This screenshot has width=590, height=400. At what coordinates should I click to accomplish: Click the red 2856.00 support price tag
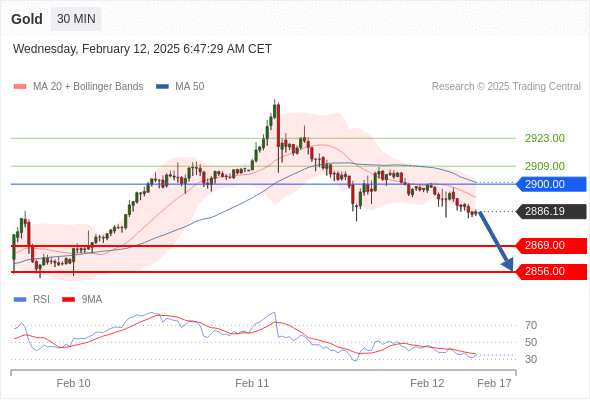552,272
